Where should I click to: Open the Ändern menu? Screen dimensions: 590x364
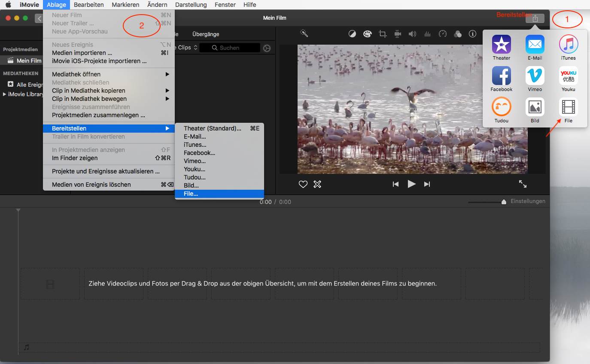point(157,5)
